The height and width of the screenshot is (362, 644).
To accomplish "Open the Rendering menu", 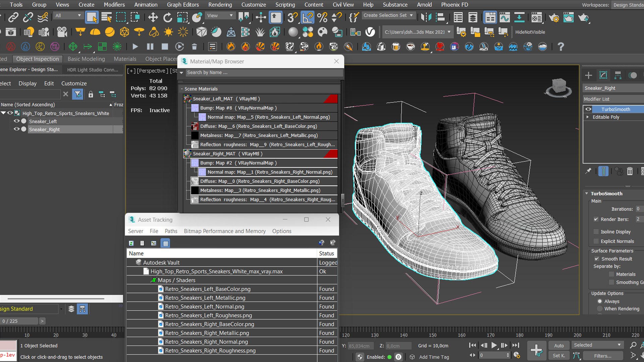I will click(220, 5).
